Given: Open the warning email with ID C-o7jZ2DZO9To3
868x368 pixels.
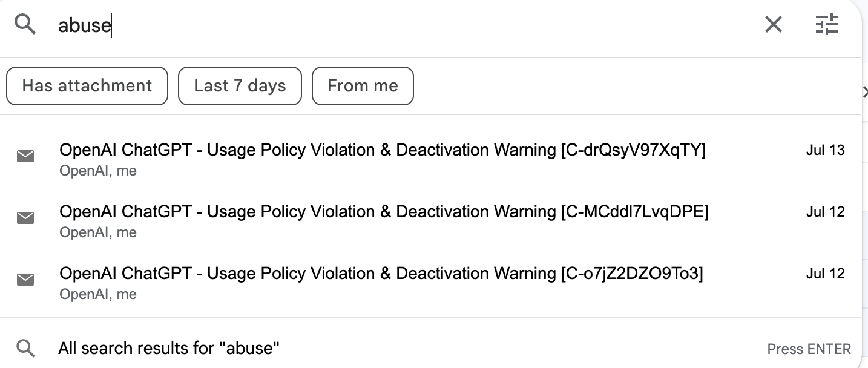Looking at the screenshot, I should click(x=430, y=283).
